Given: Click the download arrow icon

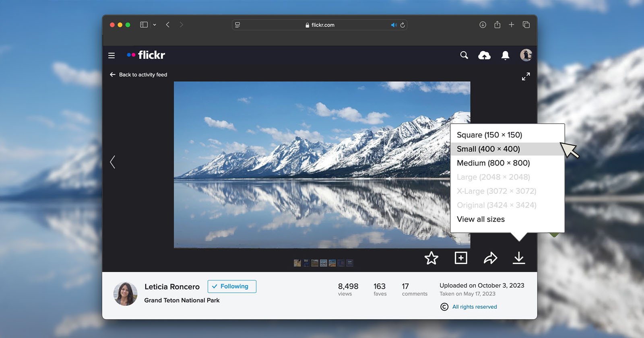Looking at the screenshot, I should (x=519, y=258).
